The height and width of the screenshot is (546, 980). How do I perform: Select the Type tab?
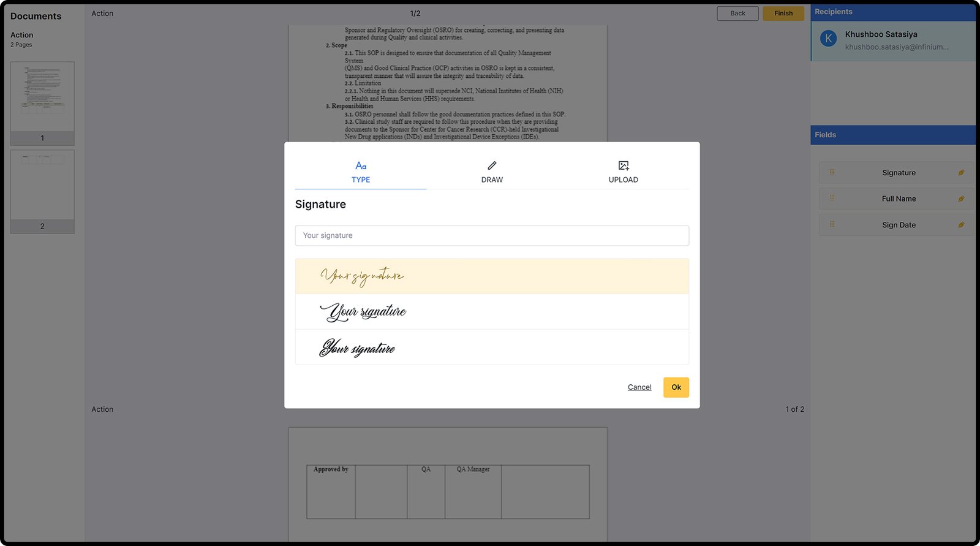[361, 172]
